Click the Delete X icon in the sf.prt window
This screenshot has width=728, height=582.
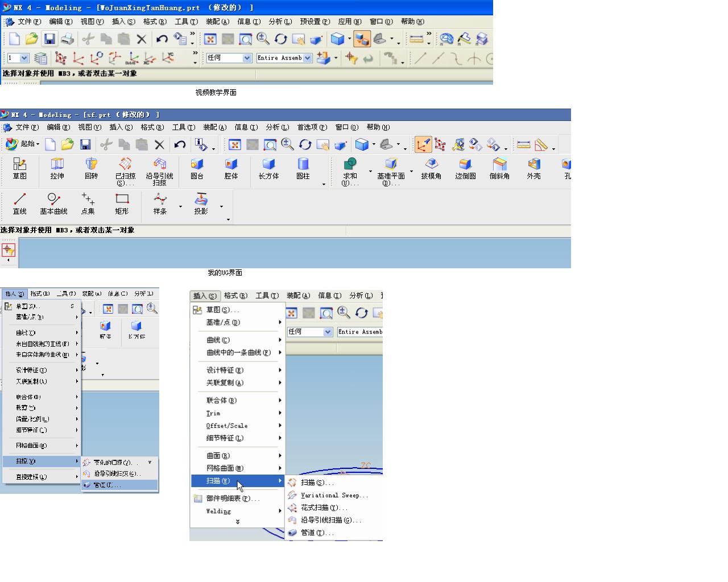pos(159,144)
